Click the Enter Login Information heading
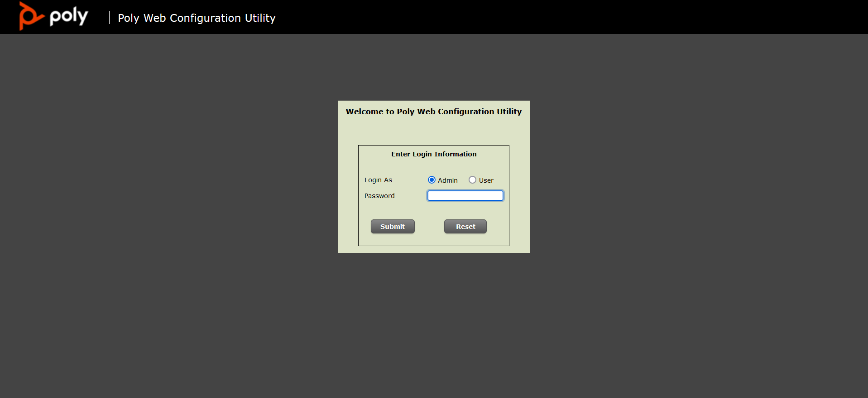Viewport: 868px width, 398px height. 434,154
